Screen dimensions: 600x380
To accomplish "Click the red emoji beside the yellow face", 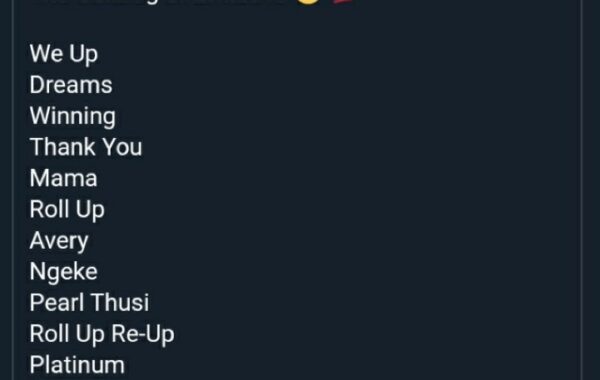I will point(343,1).
